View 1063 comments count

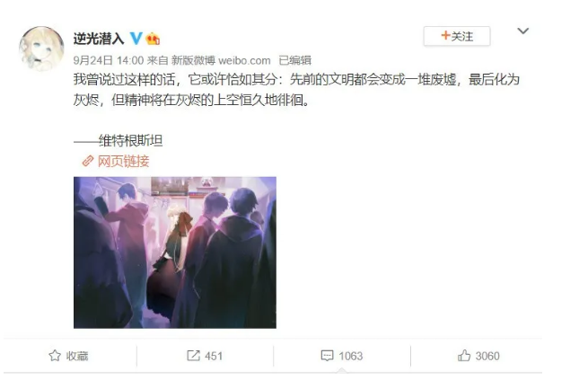[x=351, y=356]
